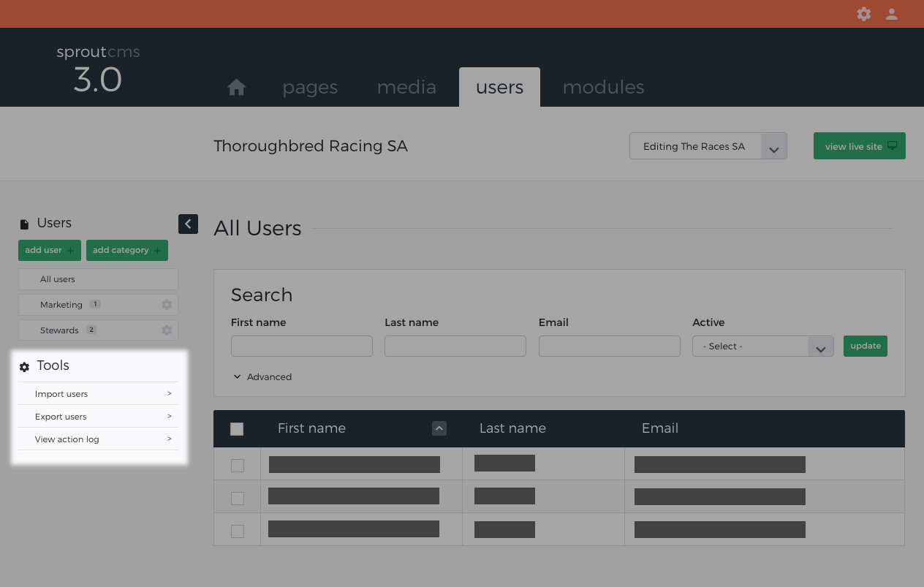Click the update search button

point(866,346)
